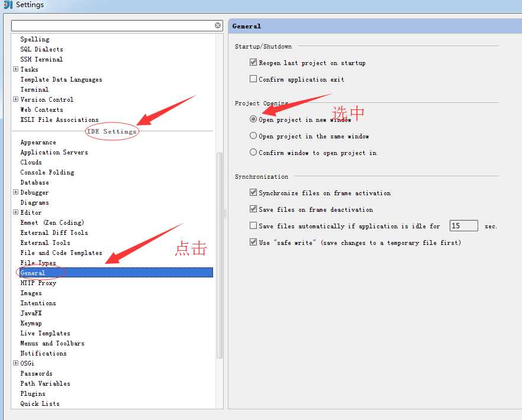
Task: Select File and Code Templates
Action: tap(62, 253)
